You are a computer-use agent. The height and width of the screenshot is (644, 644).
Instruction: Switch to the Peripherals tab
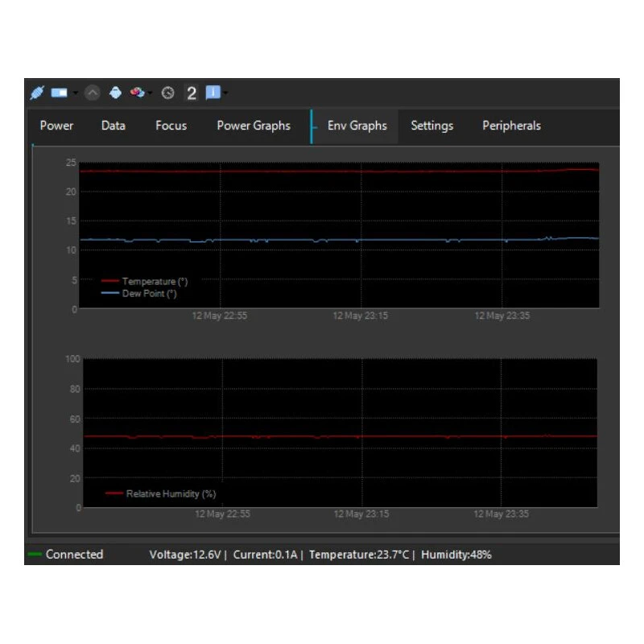point(511,126)
